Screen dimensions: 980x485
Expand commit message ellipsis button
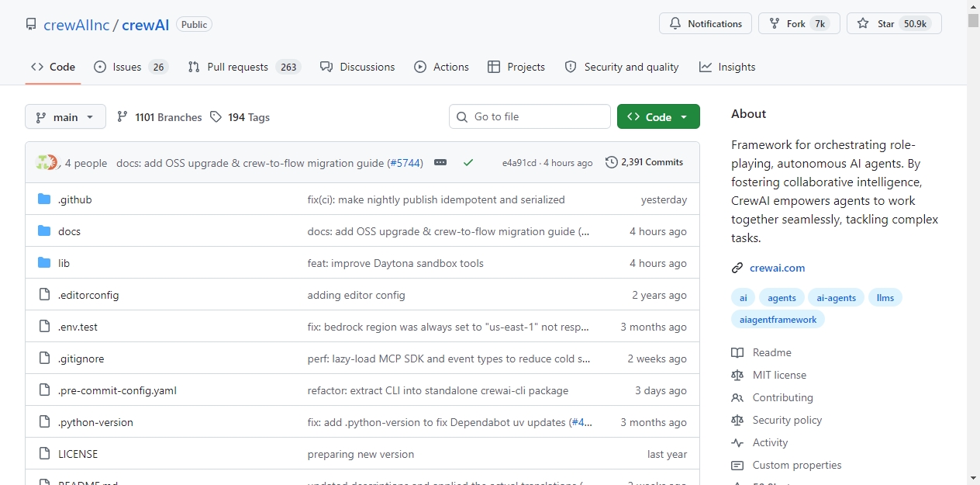click(440, 163)
